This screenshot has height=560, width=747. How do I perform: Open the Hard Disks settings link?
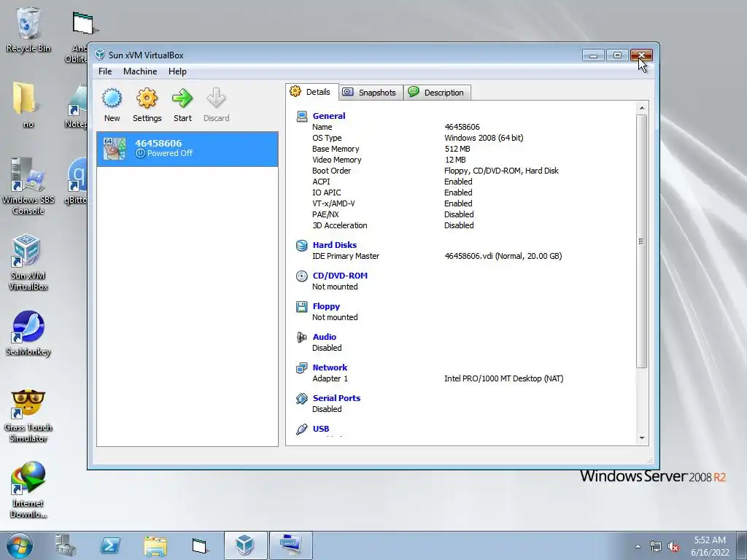334,245
